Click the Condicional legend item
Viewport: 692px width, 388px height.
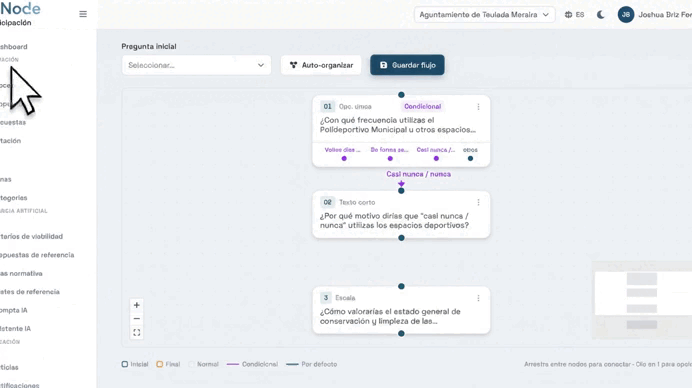coord(252,364)
